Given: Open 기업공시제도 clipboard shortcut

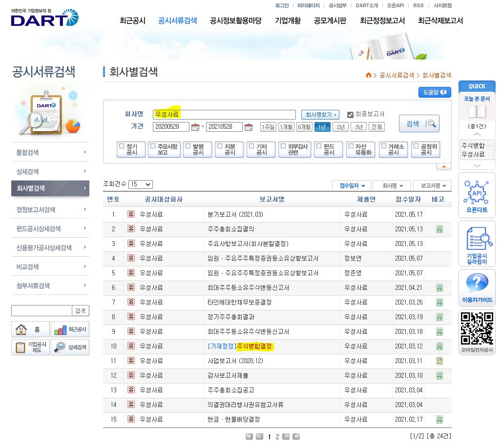Looking at the screenshot, I should pyautogui.click(x=30, y=347).
